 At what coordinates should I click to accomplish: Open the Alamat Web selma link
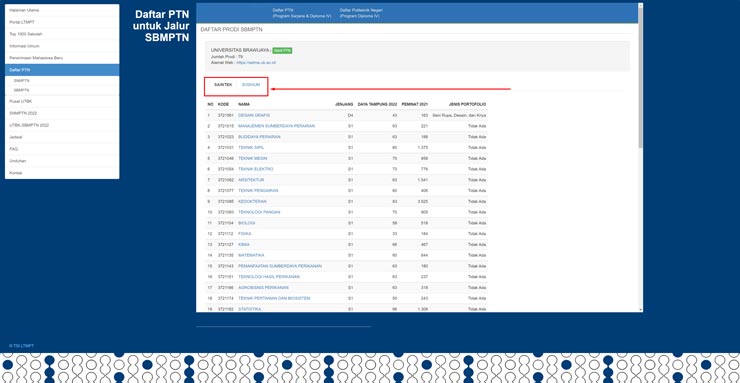(256, 62)
